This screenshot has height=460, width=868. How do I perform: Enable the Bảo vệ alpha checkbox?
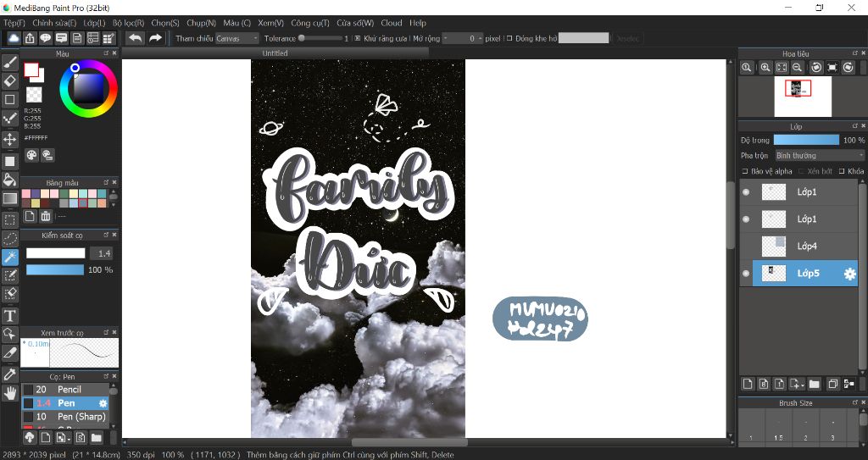[745, 171]
